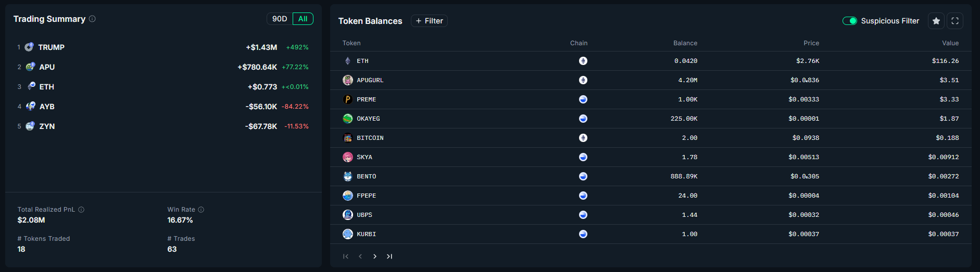Select AYB in trading summary

(x=47, y=107)
